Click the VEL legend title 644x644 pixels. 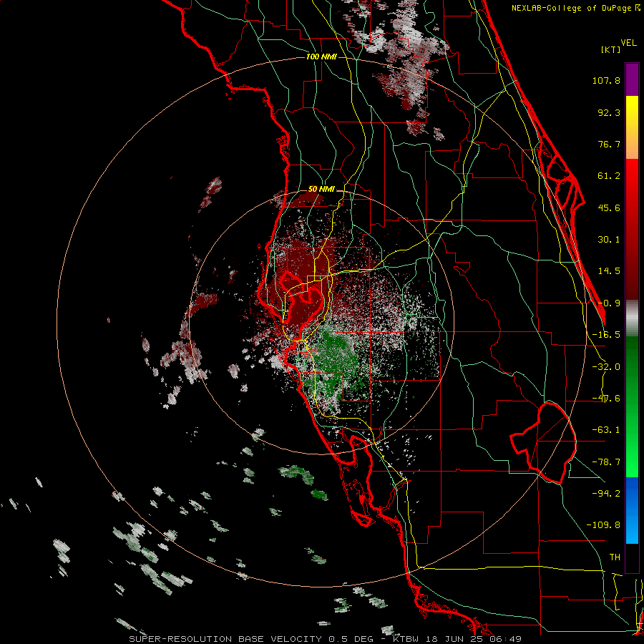pyautogui.click(x=629, y=43)
